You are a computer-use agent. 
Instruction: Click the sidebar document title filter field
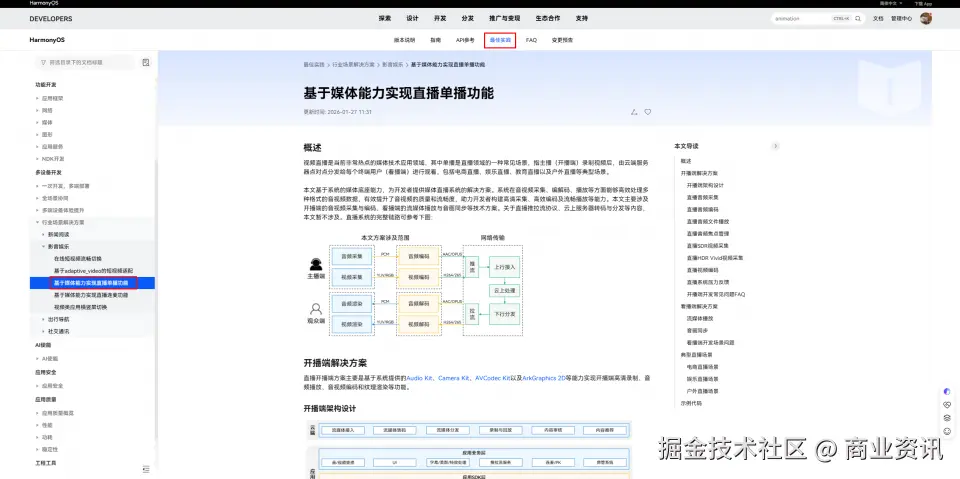pyautogui.click(x=84, y=62)
